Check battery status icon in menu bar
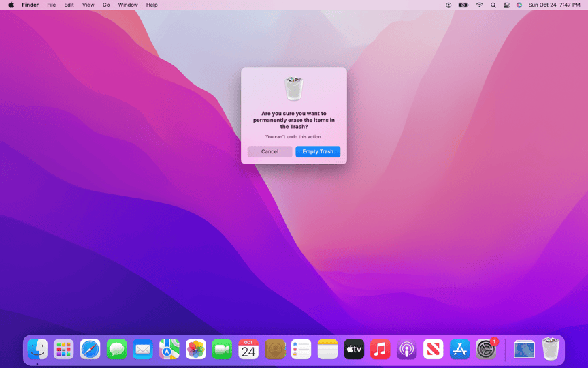This screenshot has width=588, height=368. click(x=463, y=5)
